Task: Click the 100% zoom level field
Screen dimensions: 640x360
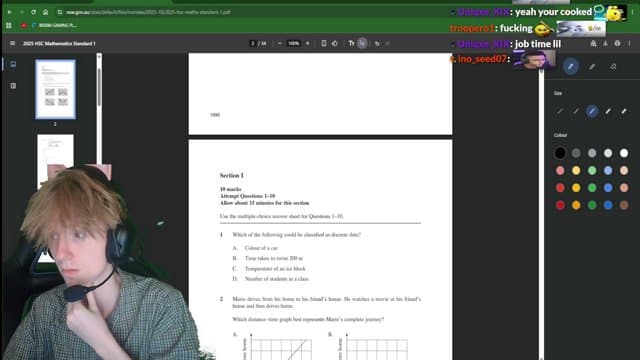Action: pos(293,43)
